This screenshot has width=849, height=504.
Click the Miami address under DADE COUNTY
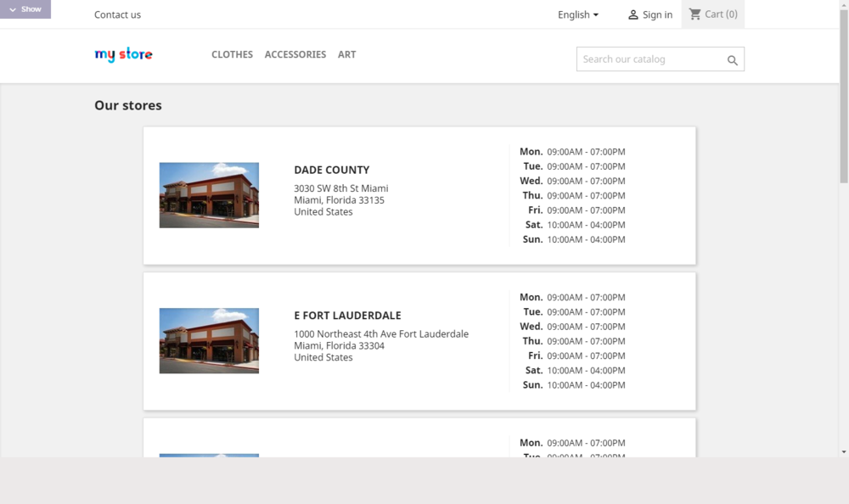340,199
